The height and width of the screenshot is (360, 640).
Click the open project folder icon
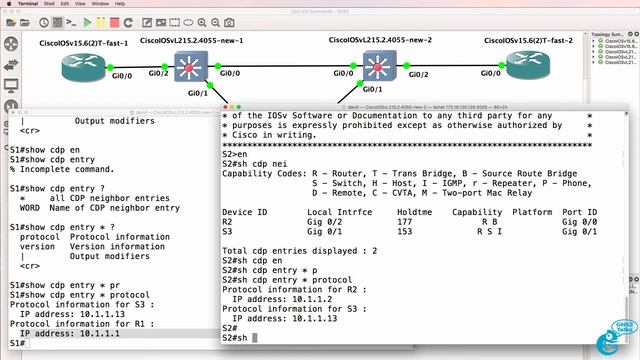25,22
